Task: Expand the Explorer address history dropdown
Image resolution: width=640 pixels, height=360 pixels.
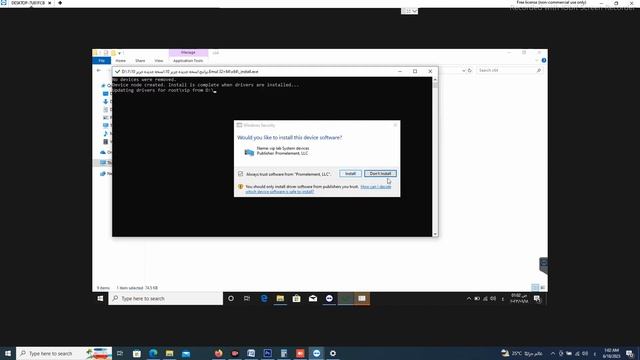Action: click(463, 70)
